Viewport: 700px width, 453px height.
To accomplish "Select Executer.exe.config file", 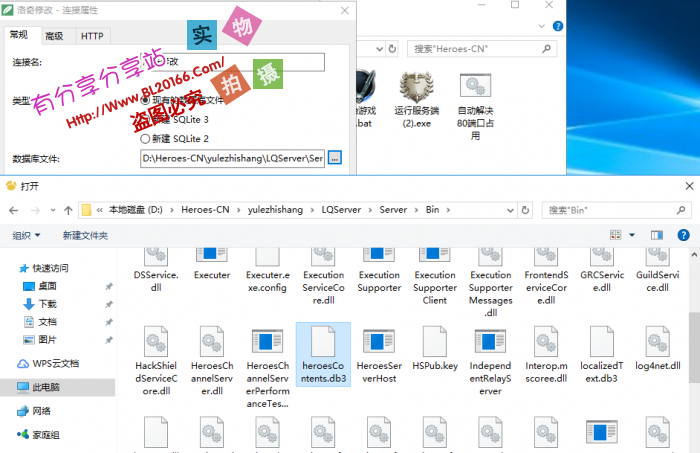I will pyautogui.click(x=267, y=270).
